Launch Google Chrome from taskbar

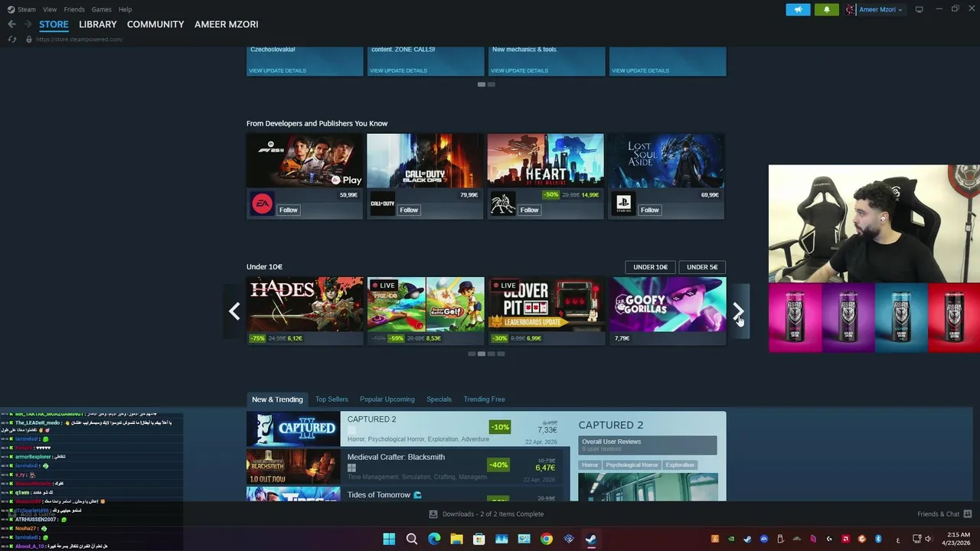click(546, 539)
